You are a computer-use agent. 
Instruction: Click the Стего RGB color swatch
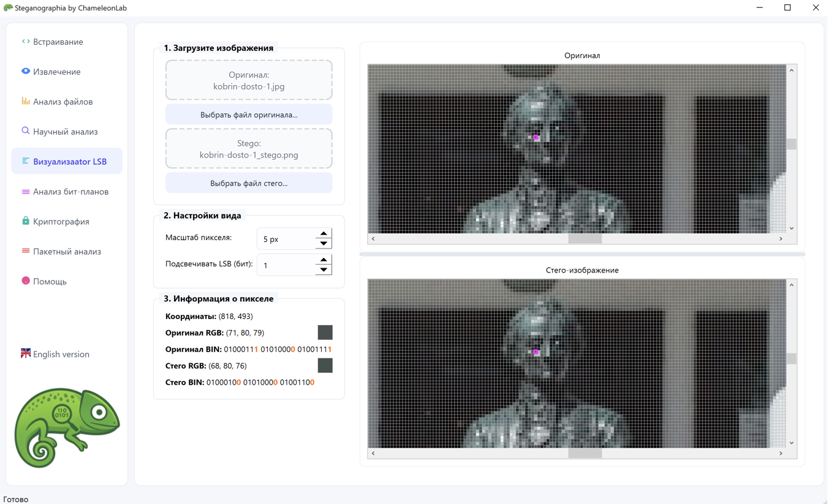click(325, 366)
